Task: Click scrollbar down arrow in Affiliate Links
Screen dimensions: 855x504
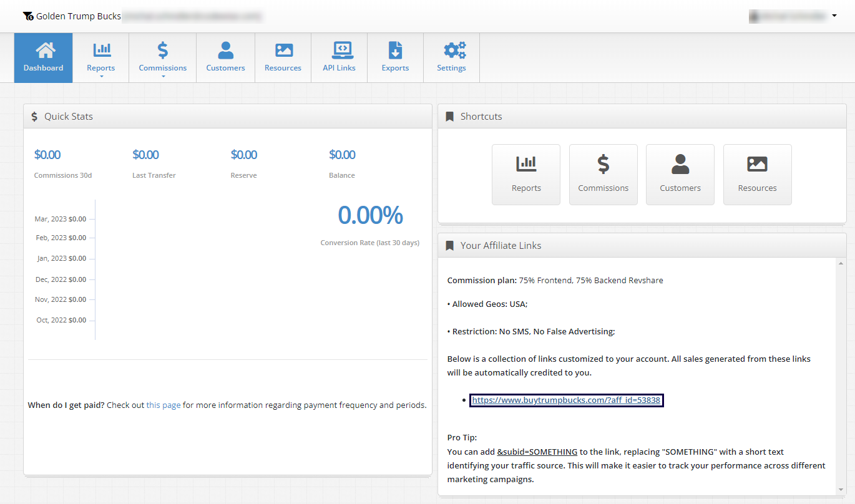Action: tap(841, 490)
